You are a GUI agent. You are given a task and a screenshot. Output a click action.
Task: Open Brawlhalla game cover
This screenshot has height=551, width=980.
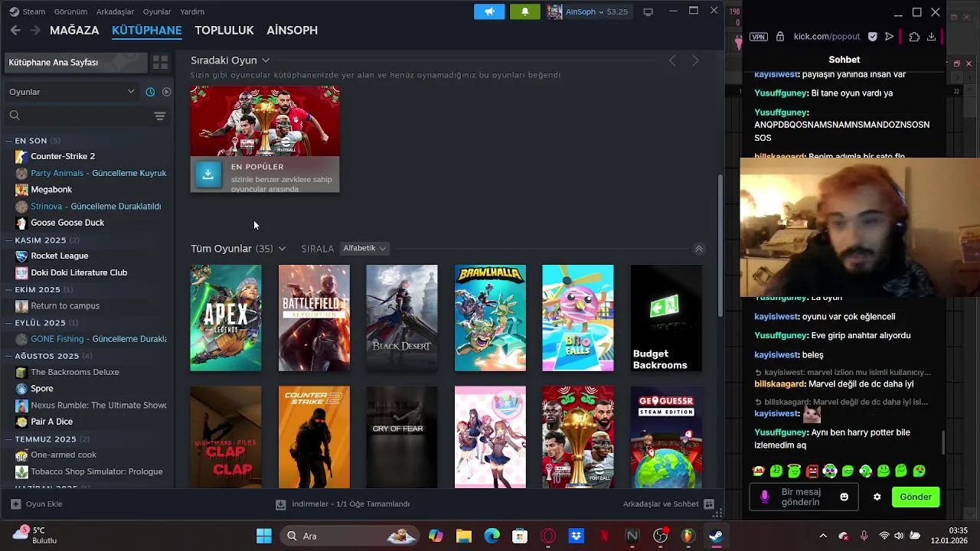coord(490,318)
